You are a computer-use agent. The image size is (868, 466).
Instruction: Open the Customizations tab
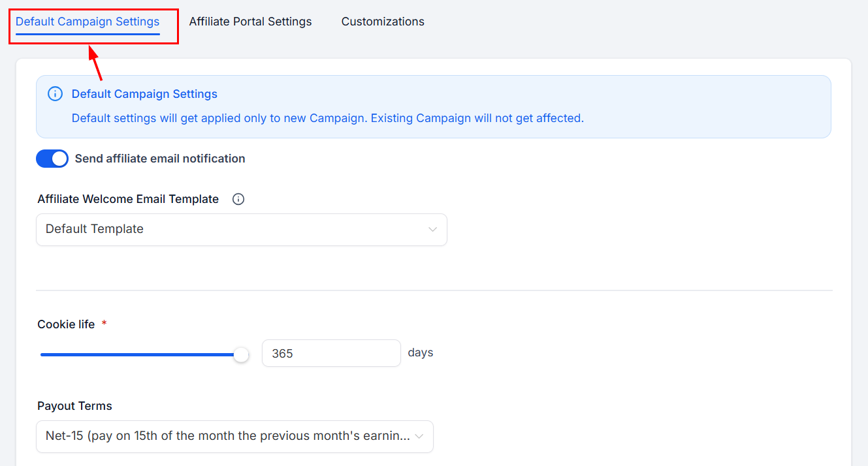point(383,22)
